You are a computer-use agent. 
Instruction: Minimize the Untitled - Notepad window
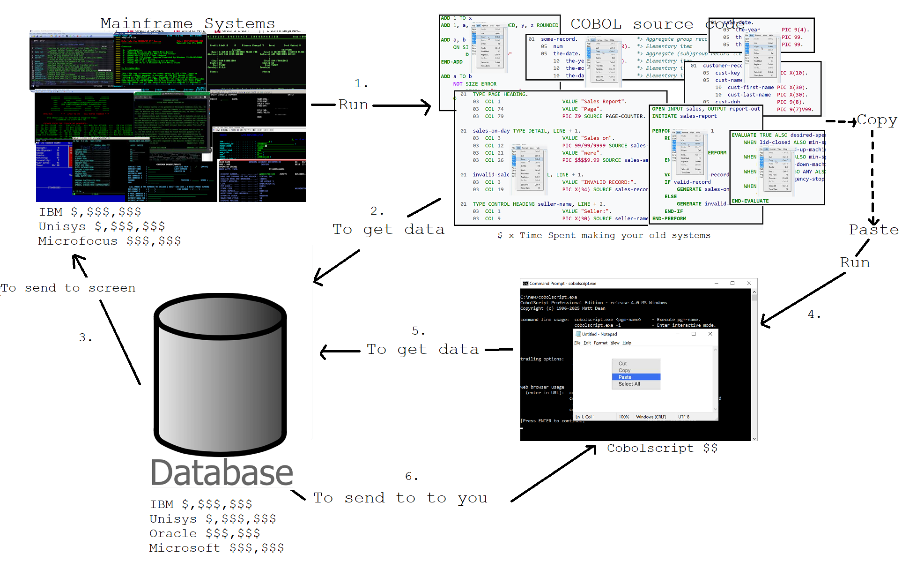tap(677, 334)
